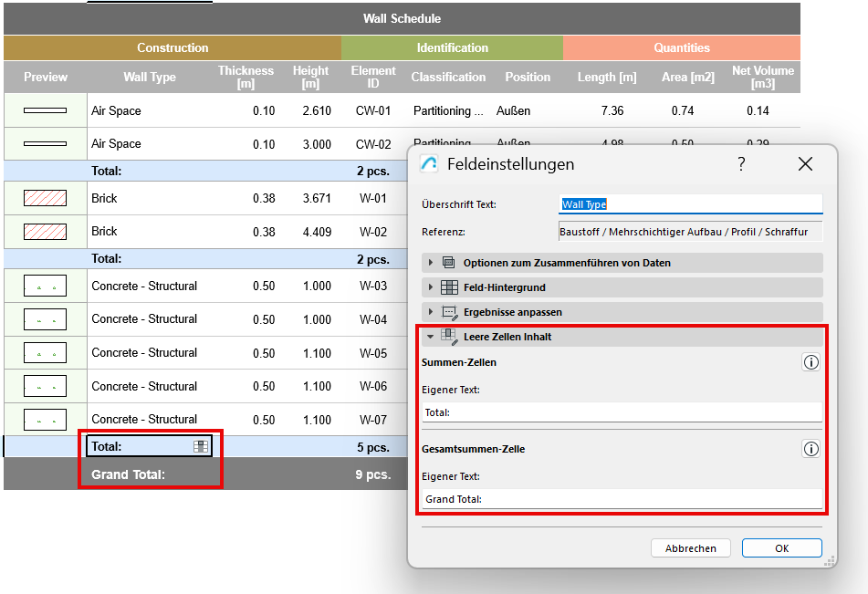This screenshot has height=594, width=868.
Task: Click the Referenz field showing Baustoff text
Action: tap(690, 232)
